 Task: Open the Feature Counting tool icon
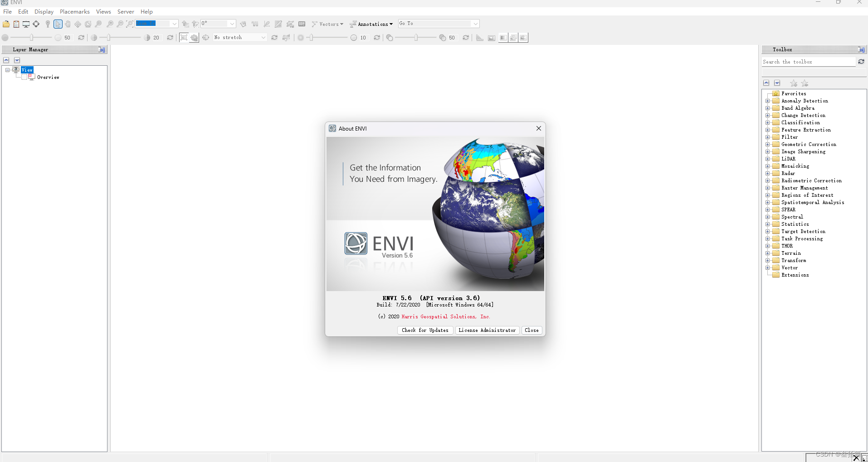coord(302,24)
